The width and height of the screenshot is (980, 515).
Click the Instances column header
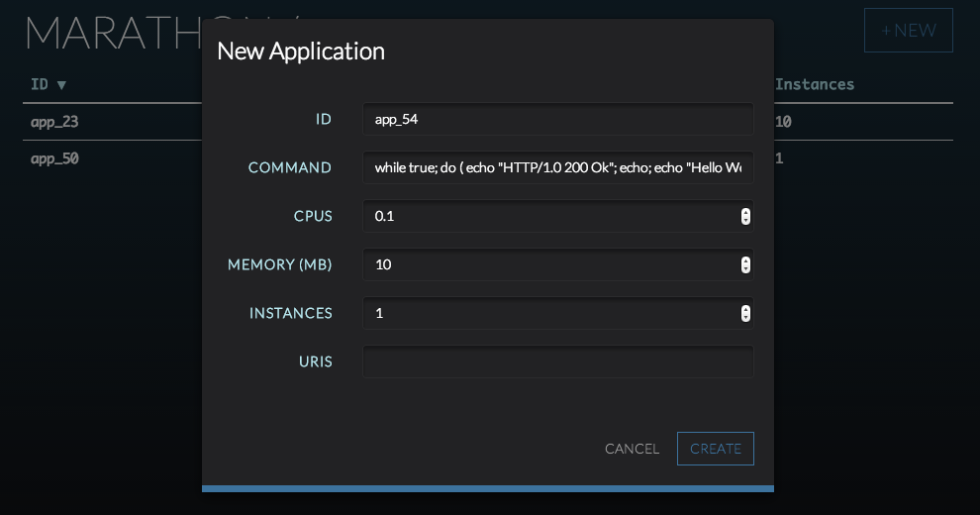click(815, 84)
